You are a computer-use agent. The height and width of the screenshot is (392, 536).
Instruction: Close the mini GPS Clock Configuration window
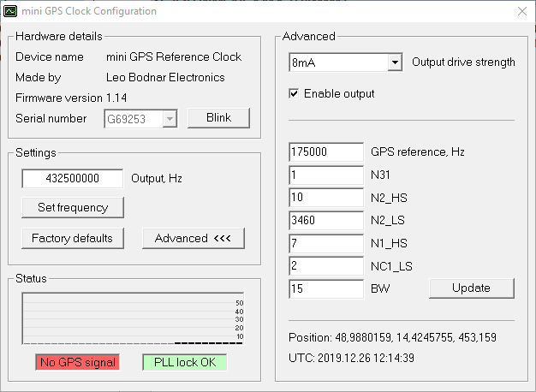pos(521,12)
